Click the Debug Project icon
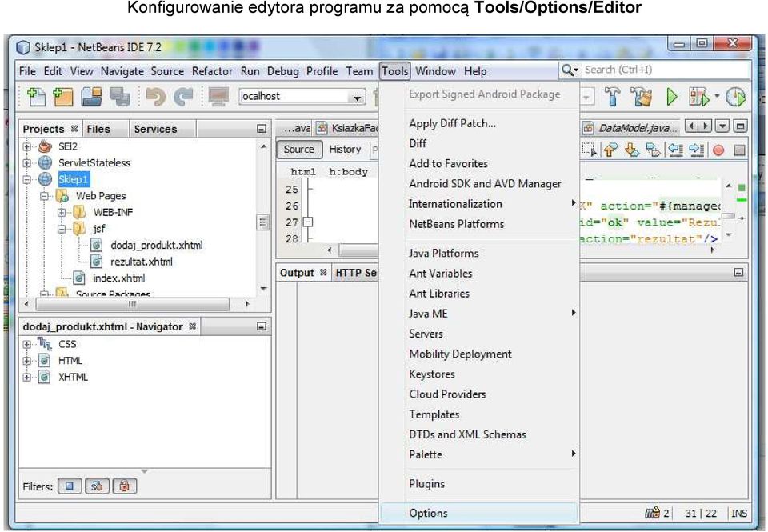 point(699,97)
